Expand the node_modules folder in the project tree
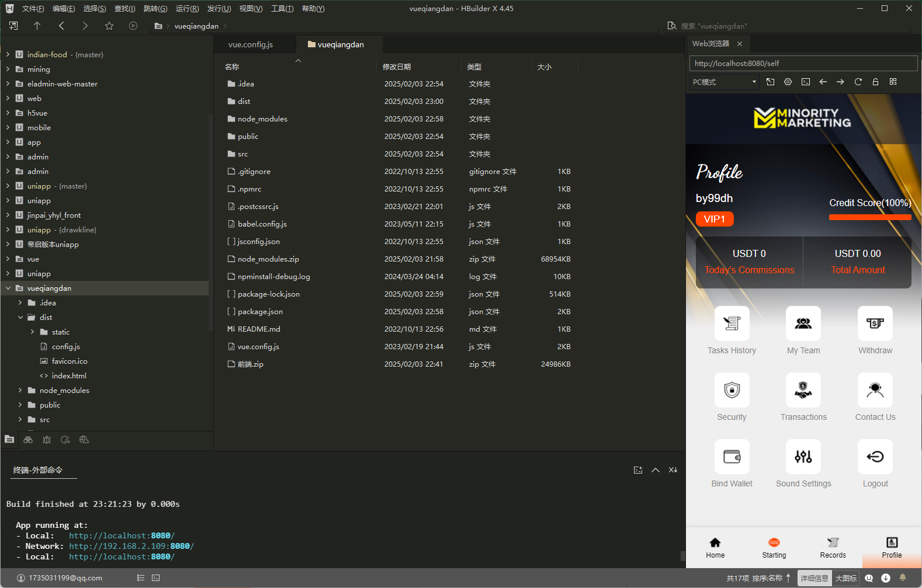Image resolution: width=922 pixels, height=588 pixels. [x=20, y=390]
